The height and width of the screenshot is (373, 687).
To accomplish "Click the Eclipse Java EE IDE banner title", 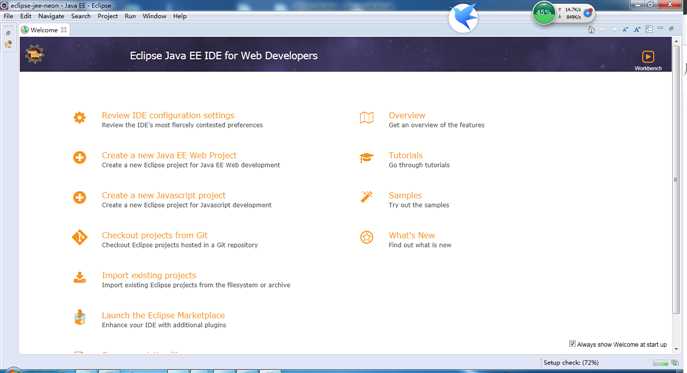I will coord(223,56).
